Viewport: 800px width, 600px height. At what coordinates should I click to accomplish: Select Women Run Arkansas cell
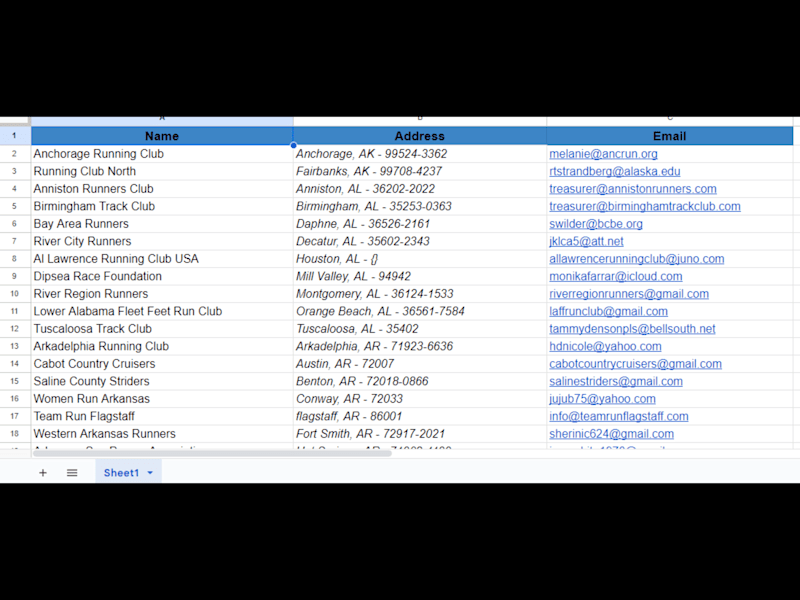point(162,399)
